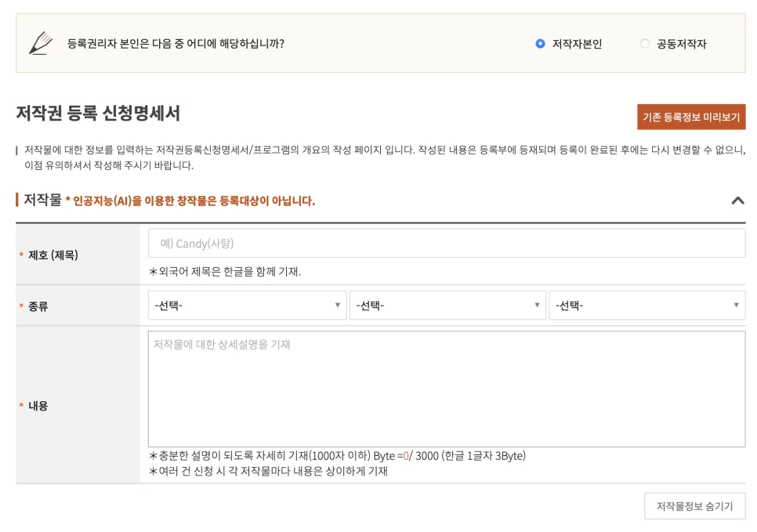Focus the 제호 (제목) input field
This screenshot has height=532, width=757.
point(446,244)
